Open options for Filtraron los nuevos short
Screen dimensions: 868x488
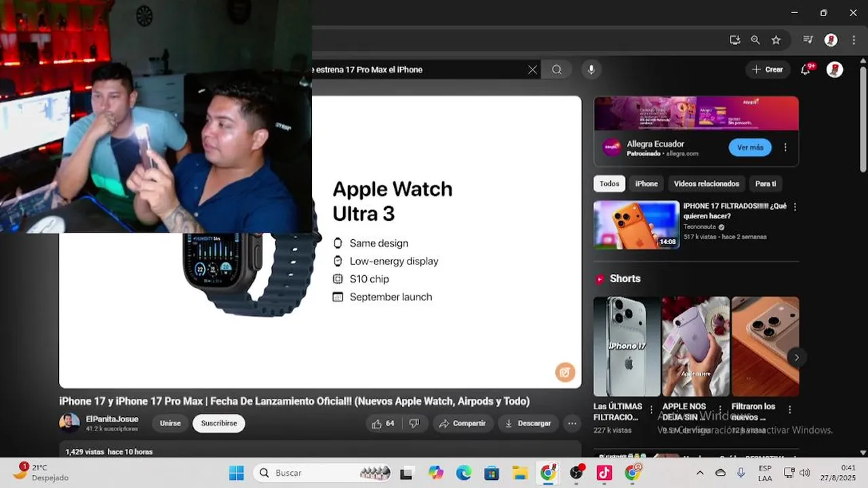click(x=789, y=409)
